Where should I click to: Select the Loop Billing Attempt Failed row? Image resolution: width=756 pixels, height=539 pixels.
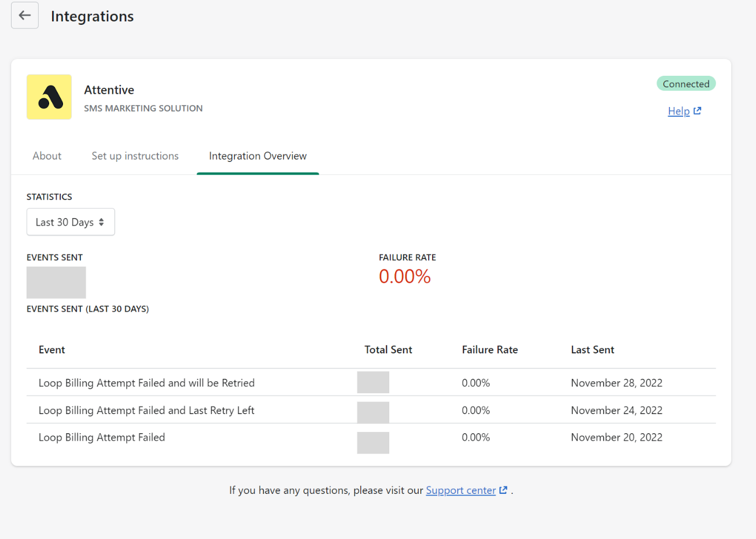click(102, 438)
